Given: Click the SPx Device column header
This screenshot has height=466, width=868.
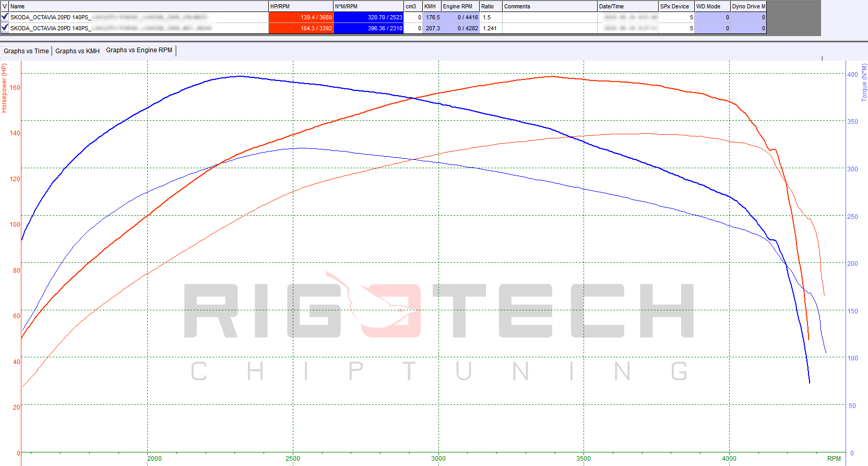Looking at the screenshot, I should pyautogui.click(x=676, y=6).
